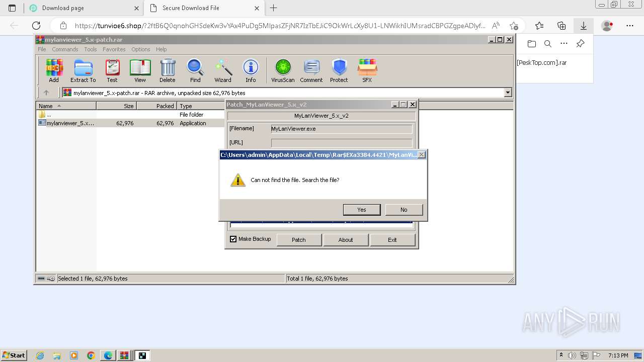
Task: Open the View toolbar icon in WinRAR
Action: coord(140,70)
